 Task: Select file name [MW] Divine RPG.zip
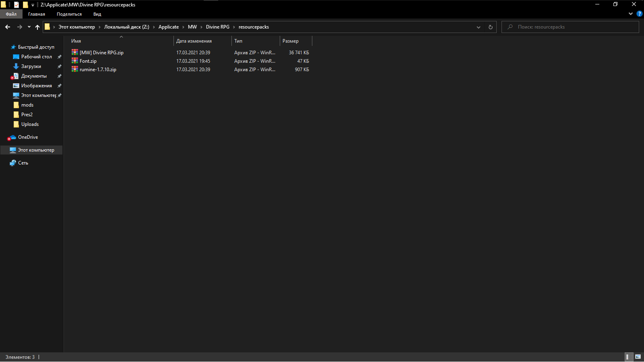coord(101,53)
